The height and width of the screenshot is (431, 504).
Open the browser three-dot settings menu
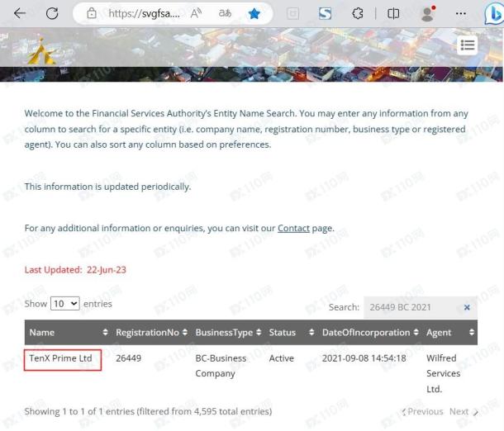click(x=460, y=13)
